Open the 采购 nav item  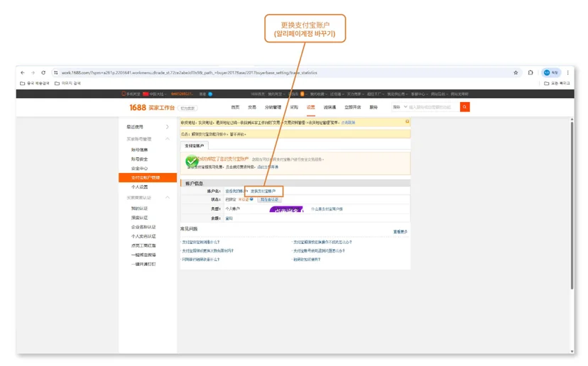(294, 107)
